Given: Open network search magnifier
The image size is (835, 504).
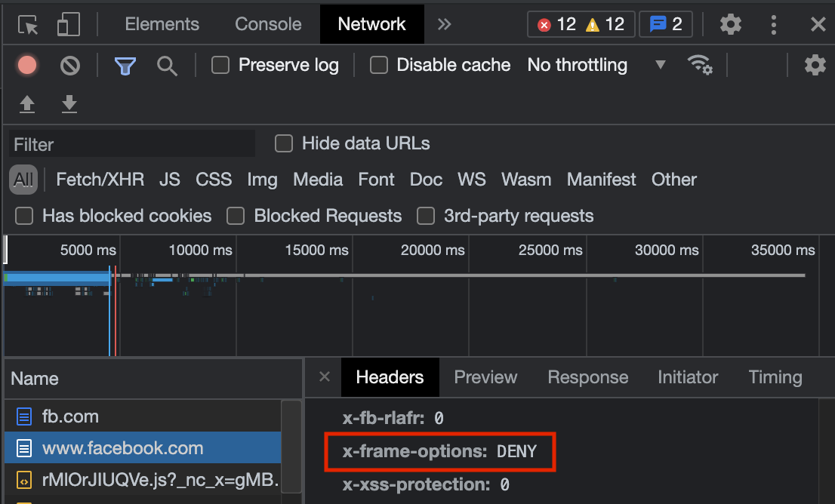Looking at the screenshot, I should pos(167,66).
